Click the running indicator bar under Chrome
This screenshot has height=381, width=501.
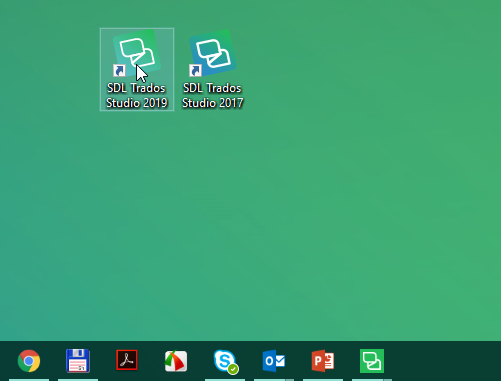click(x=29, y=380)
